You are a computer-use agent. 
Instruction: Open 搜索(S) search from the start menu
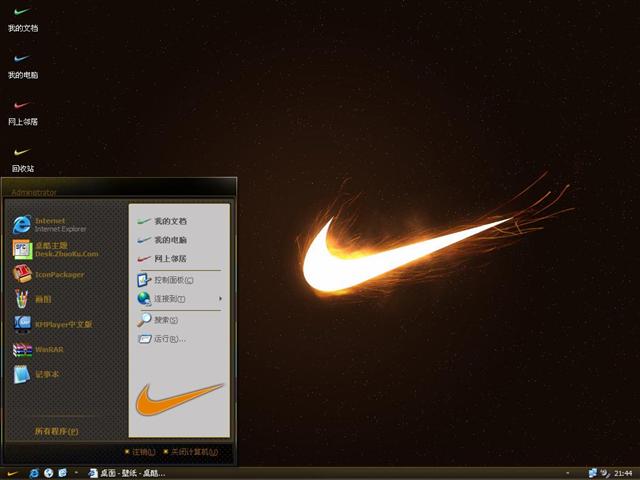(158, 320)
